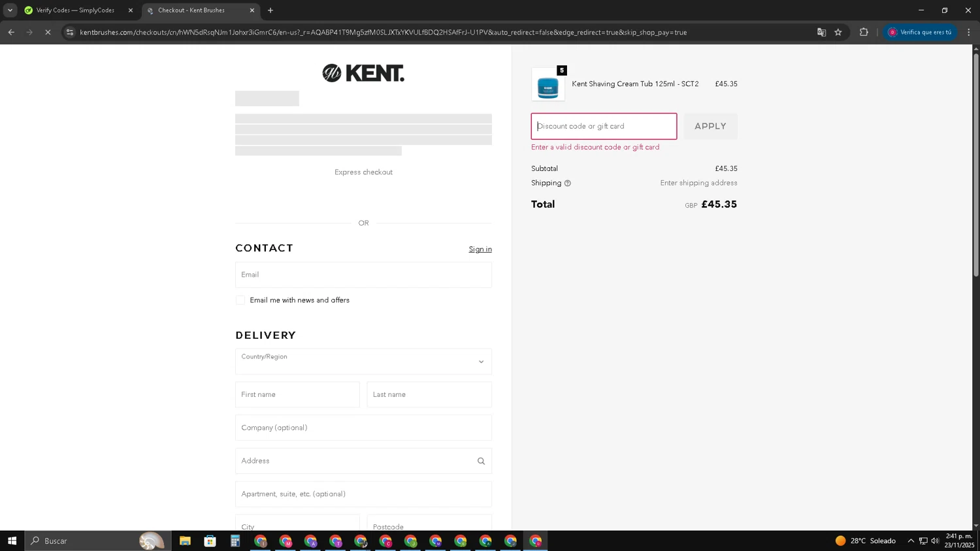
Task: Bookmark this page with the star icon
Action: (838, 32)
